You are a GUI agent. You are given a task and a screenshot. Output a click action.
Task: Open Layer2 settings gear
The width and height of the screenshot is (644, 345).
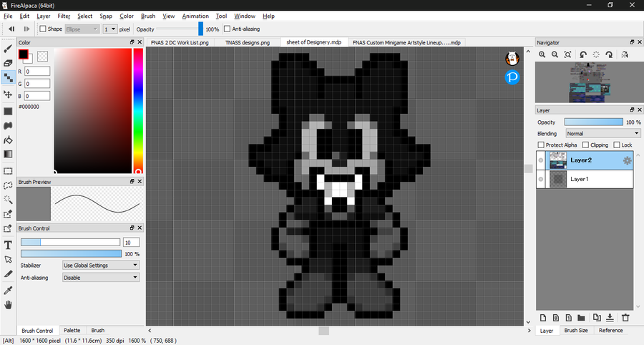[627, 160]
